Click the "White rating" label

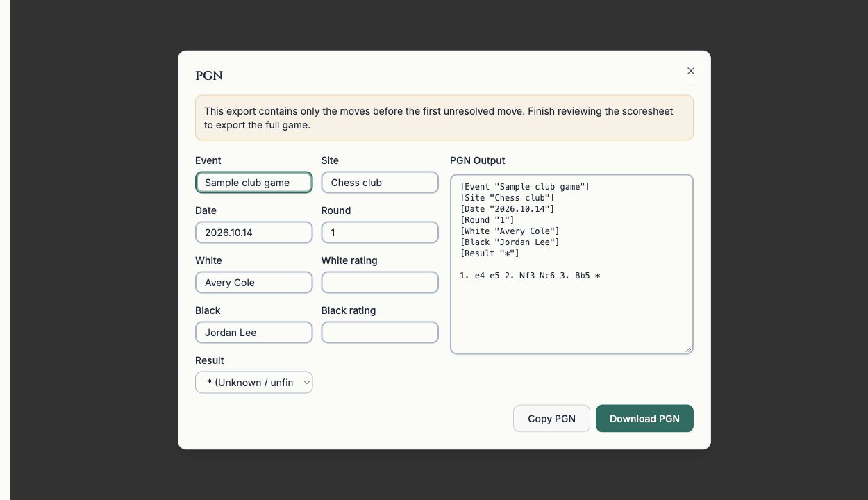(x=349, y=260)
